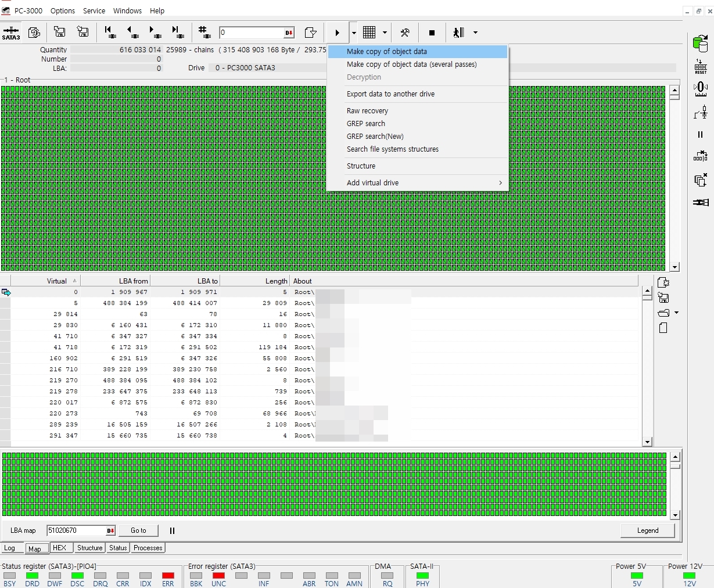Click the exit door icon in toolbar
714x588 pixels.
459,33
